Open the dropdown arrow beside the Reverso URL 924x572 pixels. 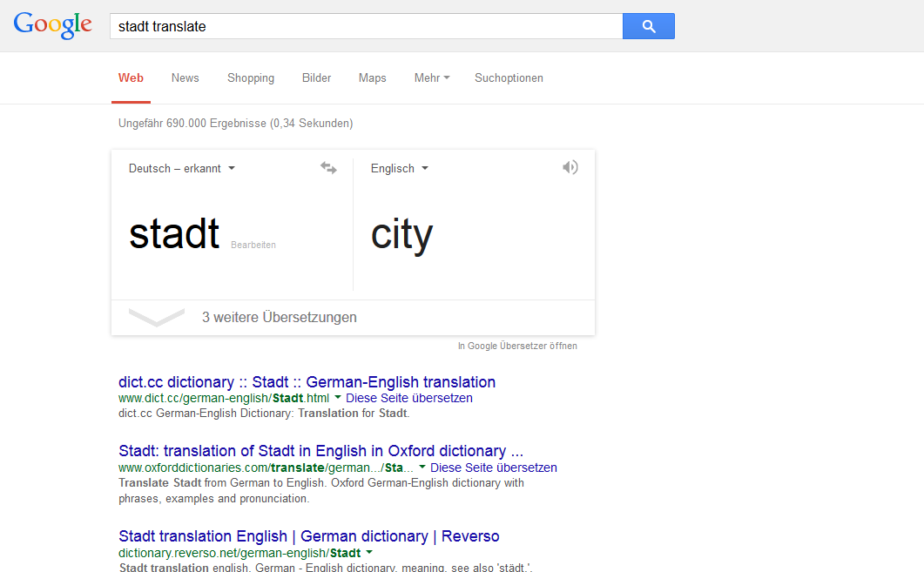[368, 552]
